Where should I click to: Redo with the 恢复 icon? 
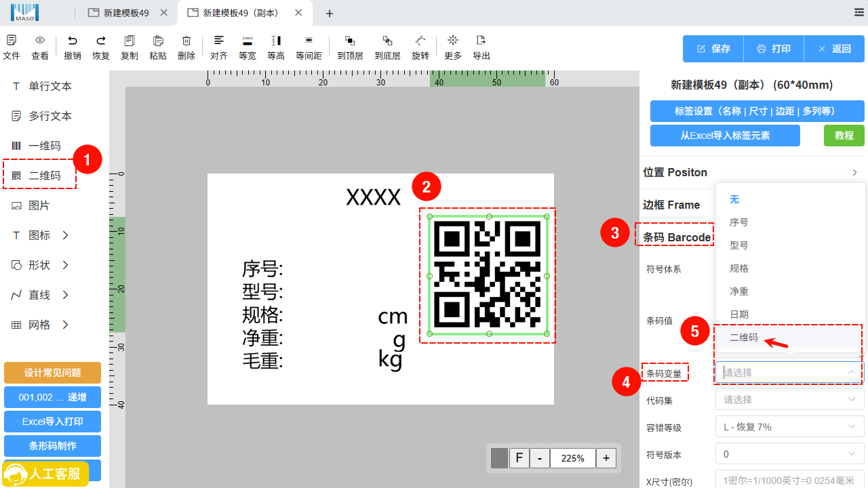[x=101, y=41]
